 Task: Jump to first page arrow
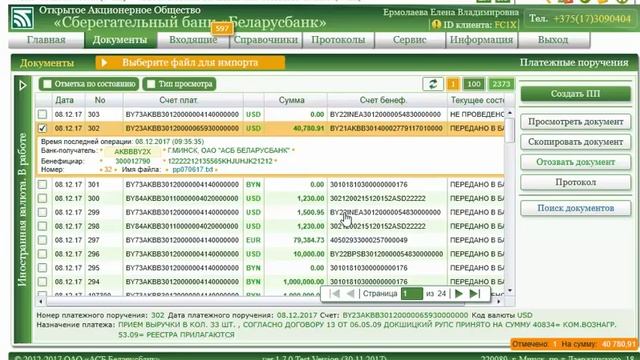click(x=335, y=293)
